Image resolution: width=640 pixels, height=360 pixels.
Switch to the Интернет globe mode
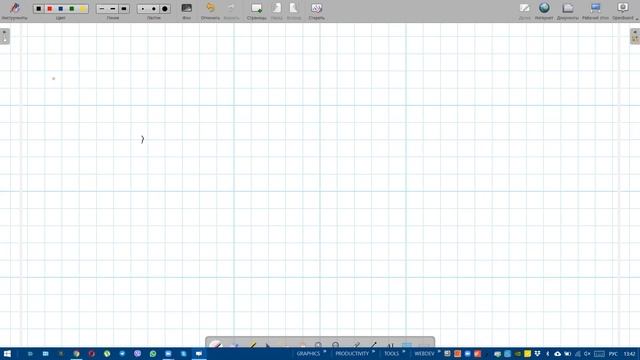point(544,10)
